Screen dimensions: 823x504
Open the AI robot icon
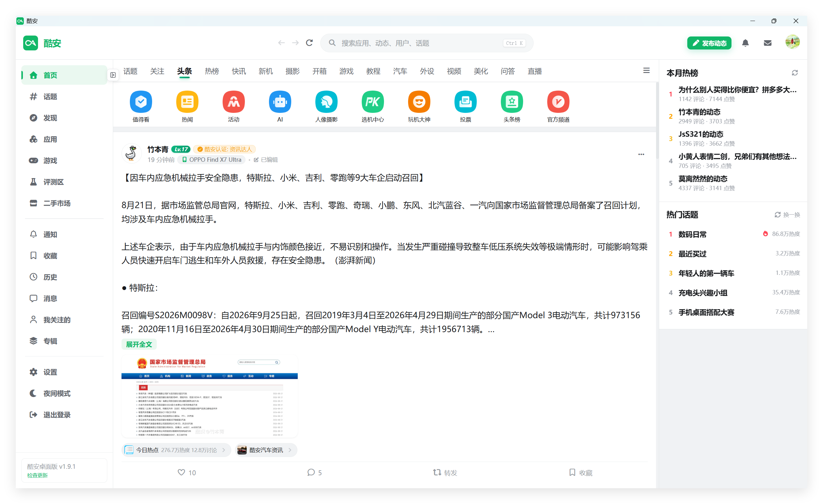[280, 101]
